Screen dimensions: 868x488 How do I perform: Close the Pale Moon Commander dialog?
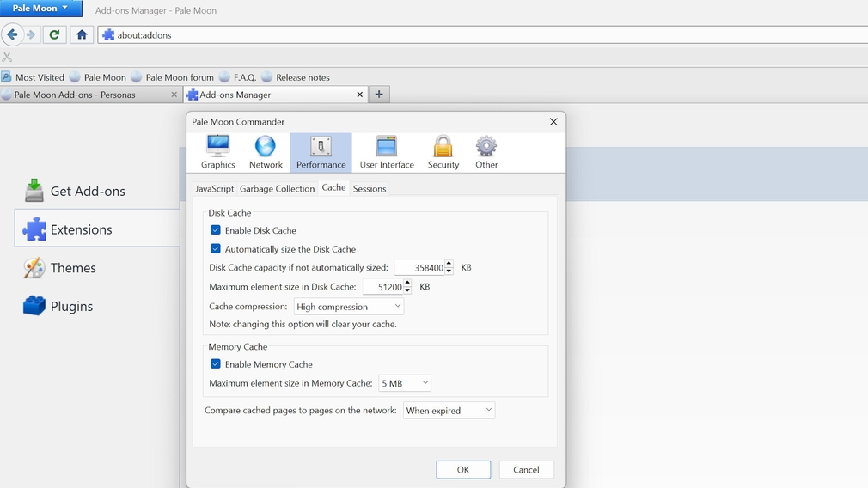point(553,122)
